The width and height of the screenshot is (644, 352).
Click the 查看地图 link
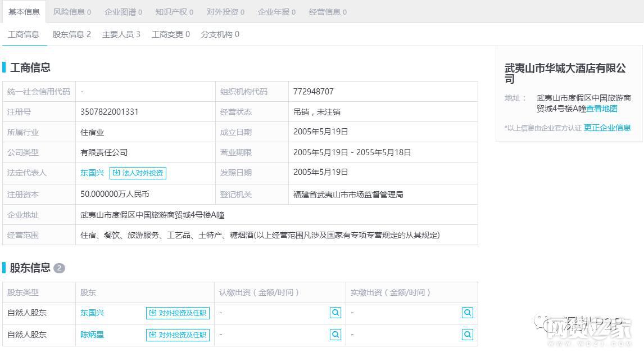coord(602,109)
